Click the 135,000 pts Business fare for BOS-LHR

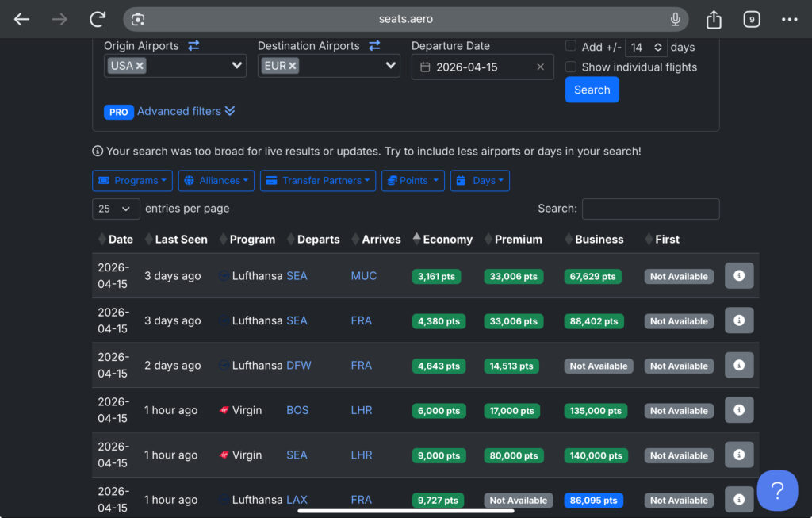pyautogui.click(x=596, y=411)
